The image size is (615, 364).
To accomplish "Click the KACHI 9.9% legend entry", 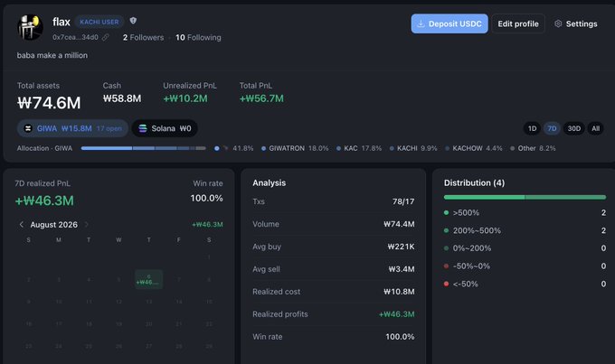I will pyautogui.click(x=413, y=148).
